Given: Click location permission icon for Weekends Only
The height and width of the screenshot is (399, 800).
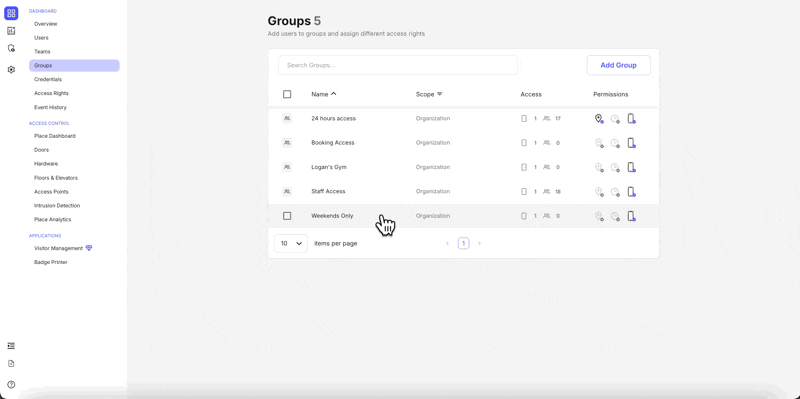Looking at the screenshot, I should pyautogui.click(x=599, y=216).
